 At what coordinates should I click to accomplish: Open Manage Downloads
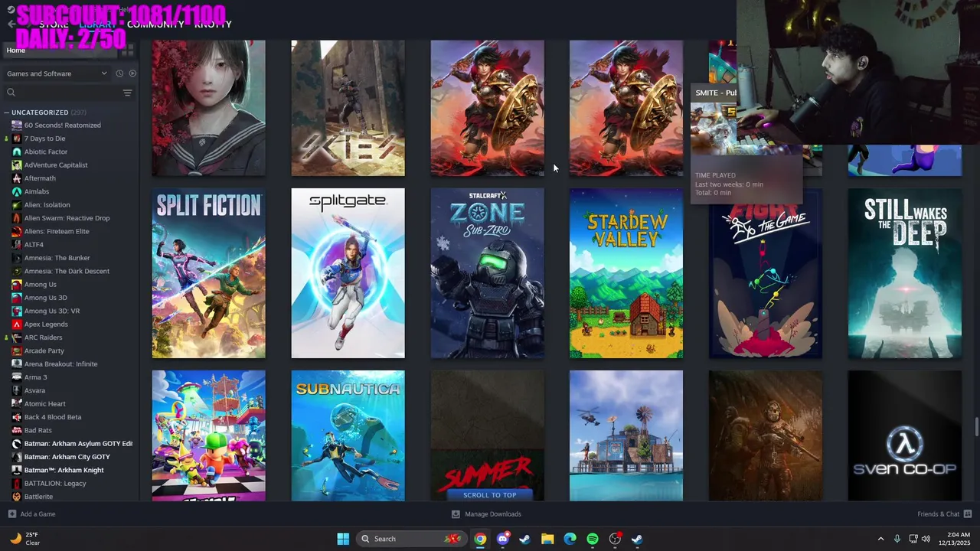[x=493, y=514]
